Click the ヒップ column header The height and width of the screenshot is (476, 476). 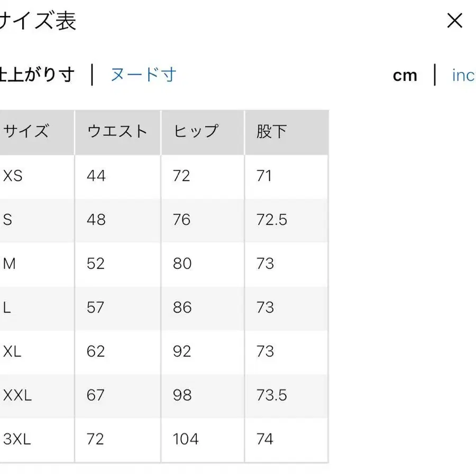point(194,132)
